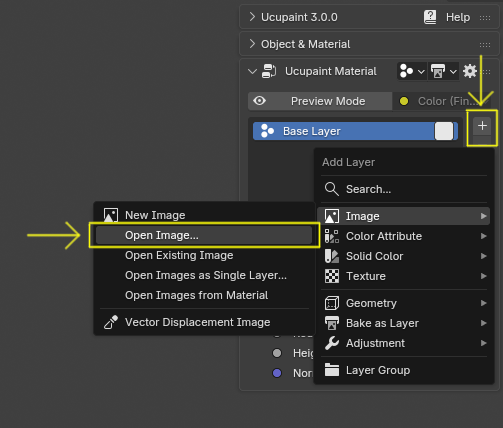Click the Image menu picture icon

(x=332, y=216)
